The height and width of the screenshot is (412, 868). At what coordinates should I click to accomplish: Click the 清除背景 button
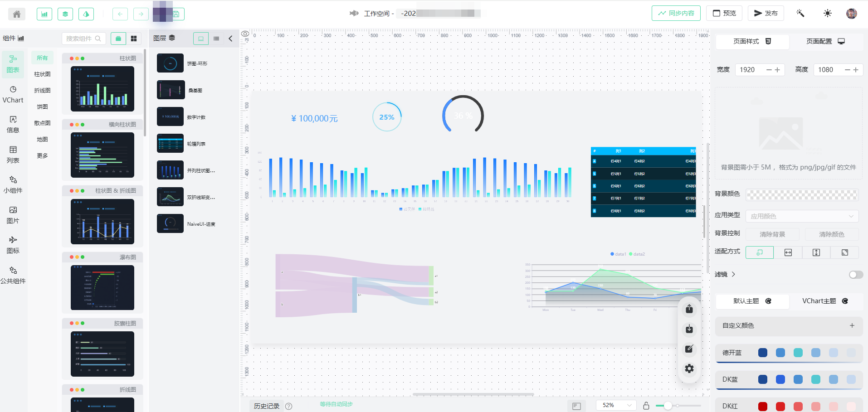click(772, 234)
